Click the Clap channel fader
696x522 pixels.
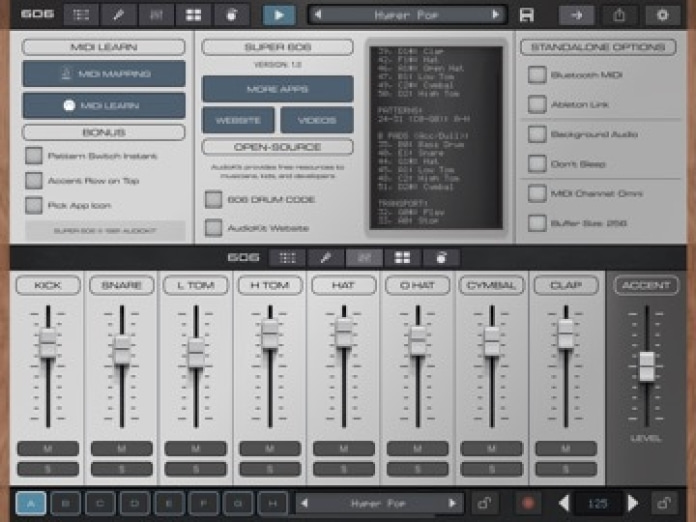pyautogui.click(x=566, y=334)
